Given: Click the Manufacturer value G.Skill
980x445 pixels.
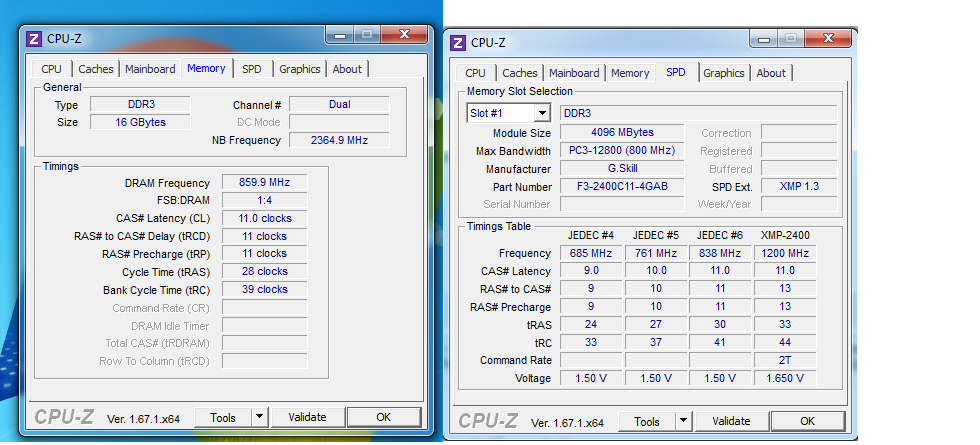Looking at the screenshot, I should [622, 169].
